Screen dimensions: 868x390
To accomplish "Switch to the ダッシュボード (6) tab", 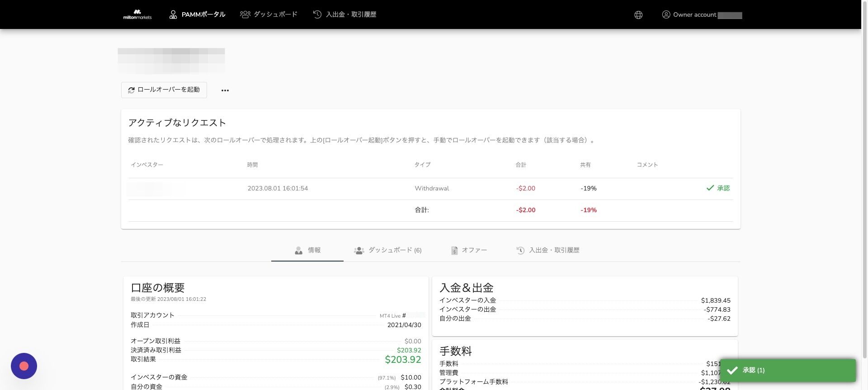I will click(388, 250).
